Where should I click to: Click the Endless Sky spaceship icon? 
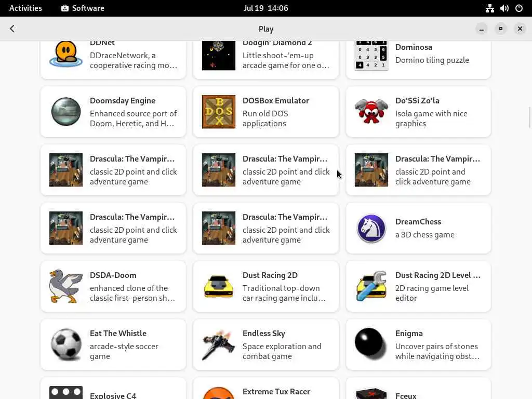click(219, 345)
